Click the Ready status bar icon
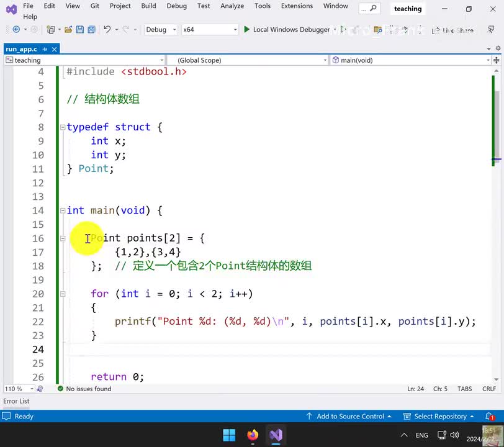 (6, 416)
